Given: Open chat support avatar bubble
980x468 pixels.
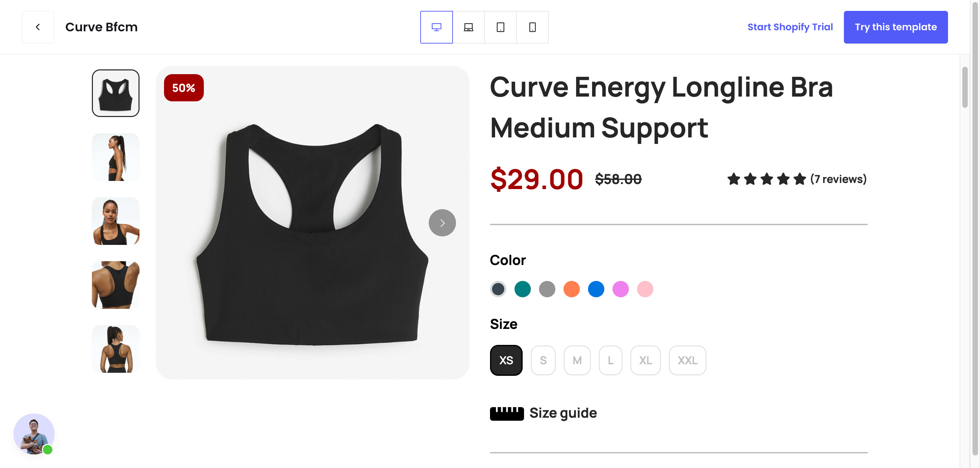Looking at the screenshot, I should coord(34,434).
